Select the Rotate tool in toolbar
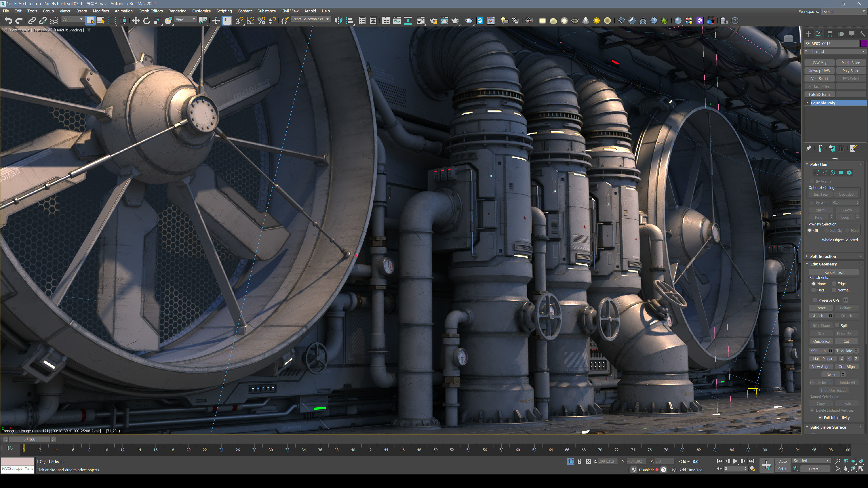 click(x=146, y=21)
